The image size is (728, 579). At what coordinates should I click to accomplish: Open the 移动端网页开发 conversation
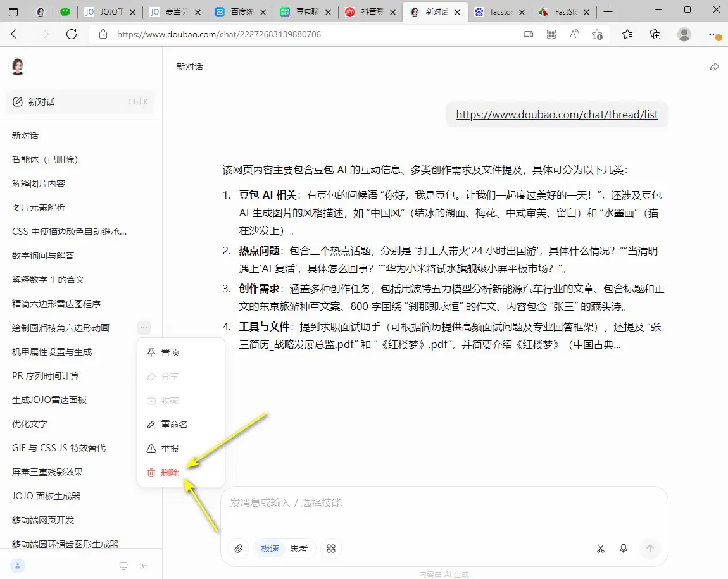click(x=81, y=520)
